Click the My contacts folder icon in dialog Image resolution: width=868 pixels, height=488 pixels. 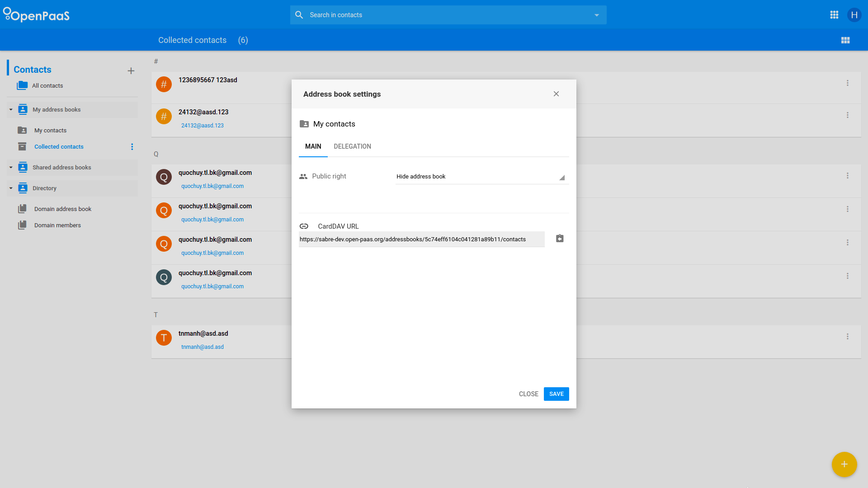304,124
